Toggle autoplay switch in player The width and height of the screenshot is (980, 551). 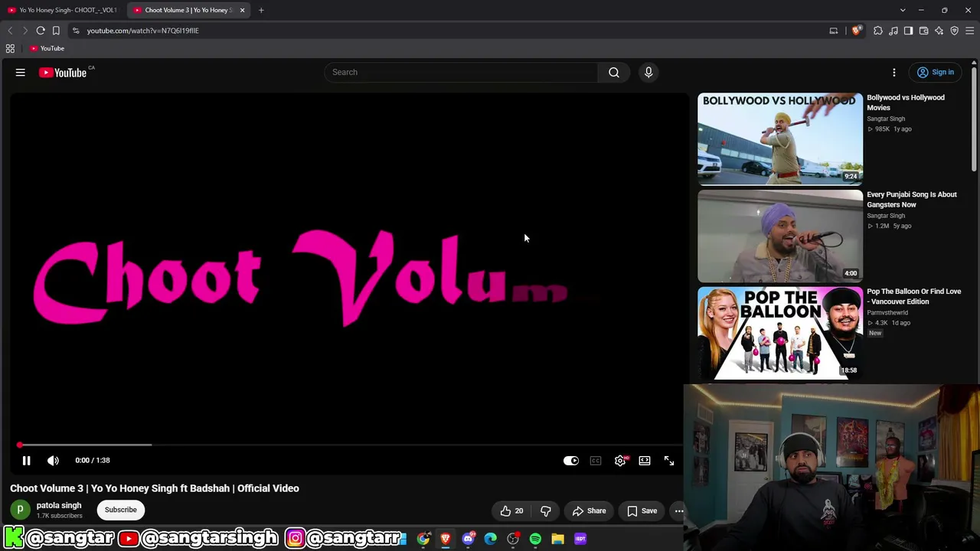[x=571, y=461]
